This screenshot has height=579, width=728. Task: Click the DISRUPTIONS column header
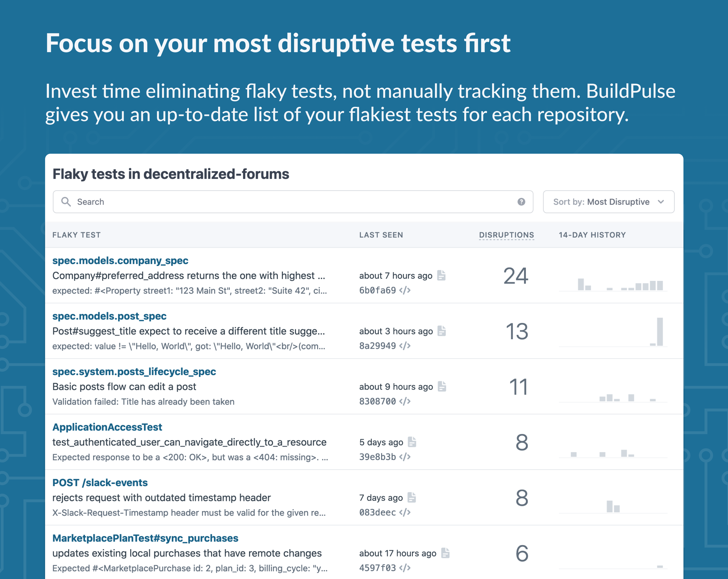507,235
